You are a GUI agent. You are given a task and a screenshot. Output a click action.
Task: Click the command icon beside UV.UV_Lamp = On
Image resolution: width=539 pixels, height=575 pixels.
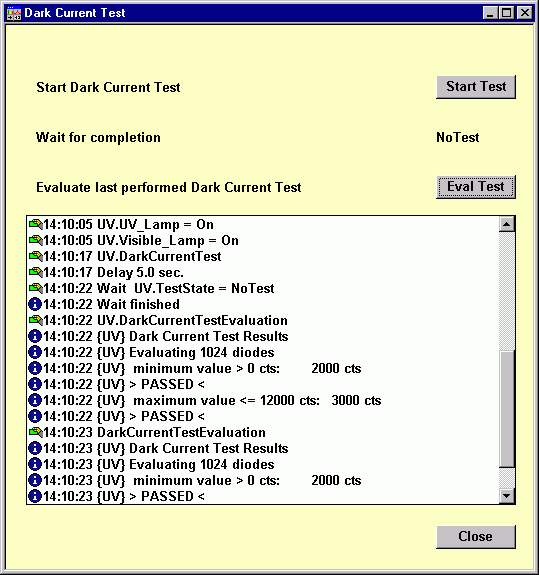pyautogui.click(x=36, y=224)
